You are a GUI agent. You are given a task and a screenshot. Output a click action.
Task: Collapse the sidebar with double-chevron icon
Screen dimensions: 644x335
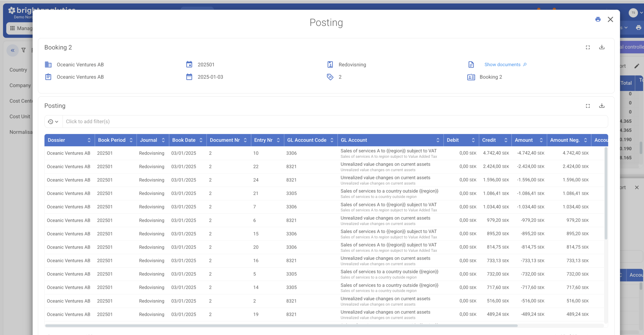pyautogui.click(x=13, y=50)
